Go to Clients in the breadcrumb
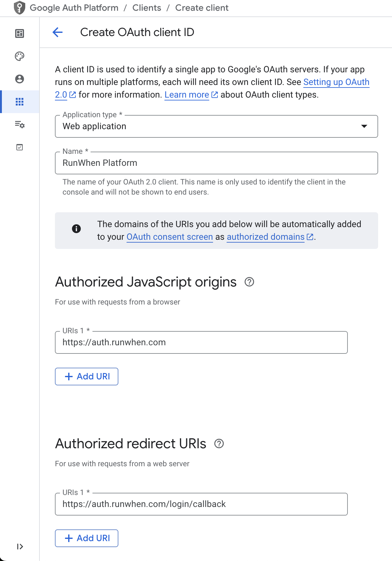Image resolution: width=392 pixels, height=561 pixels. (x=146, y=8)
